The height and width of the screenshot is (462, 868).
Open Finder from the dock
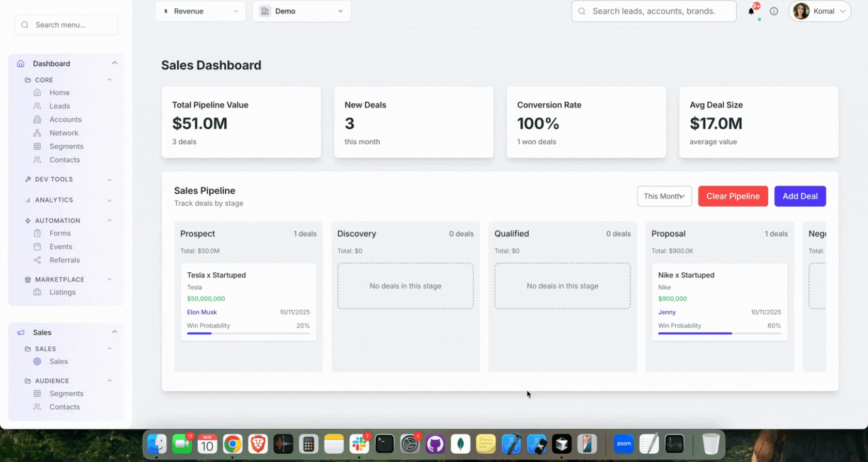[157, 444]
